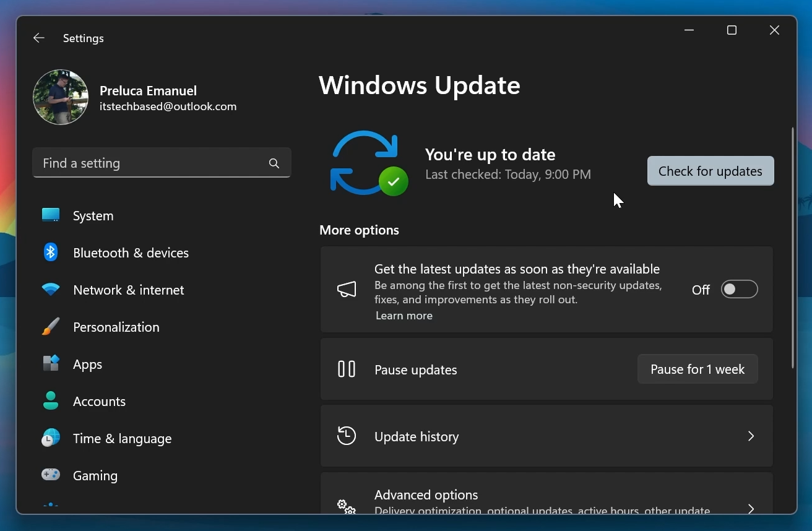Click the Update history clock icon

click(347, 436)
